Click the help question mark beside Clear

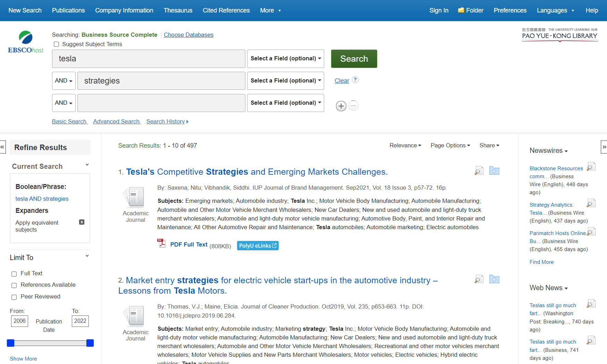pos(355,80)
